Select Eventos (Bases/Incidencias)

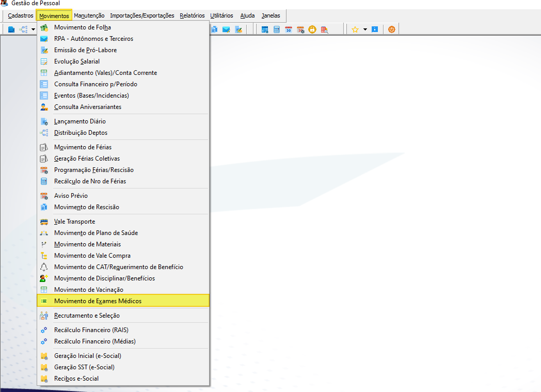pyautogui.click(x=123, y=96)
